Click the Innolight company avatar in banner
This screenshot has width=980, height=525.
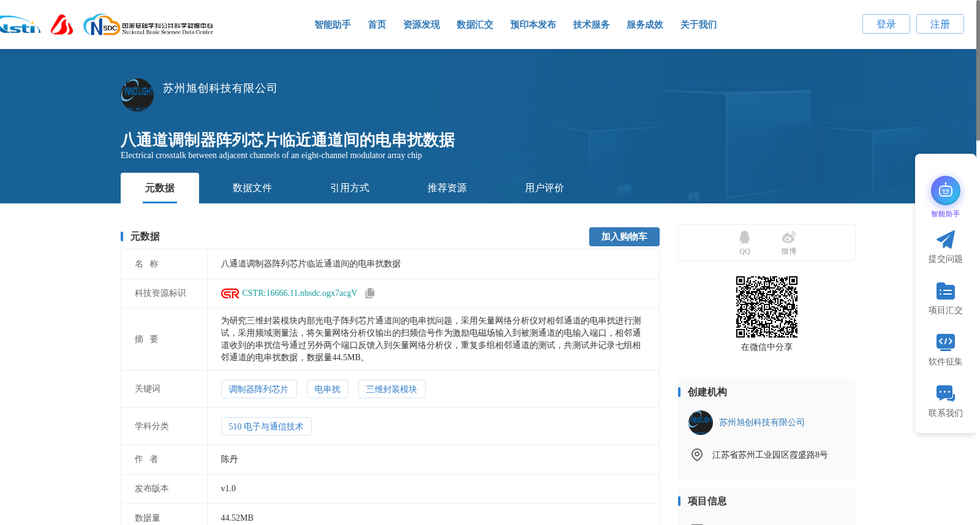pos(137,94)
